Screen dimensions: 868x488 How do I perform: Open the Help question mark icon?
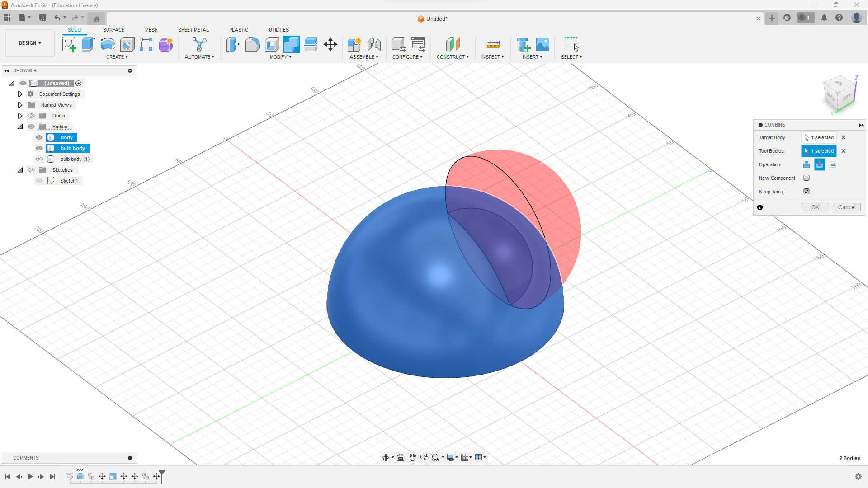pyautogui.click(x=839, y=18)
